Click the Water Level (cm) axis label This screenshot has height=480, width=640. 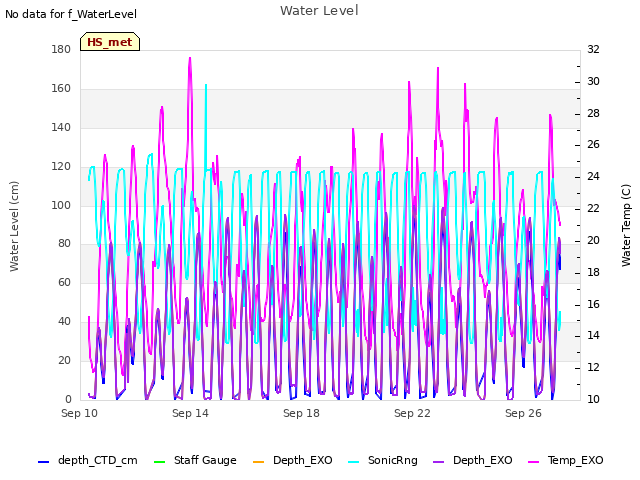(14, 227)
